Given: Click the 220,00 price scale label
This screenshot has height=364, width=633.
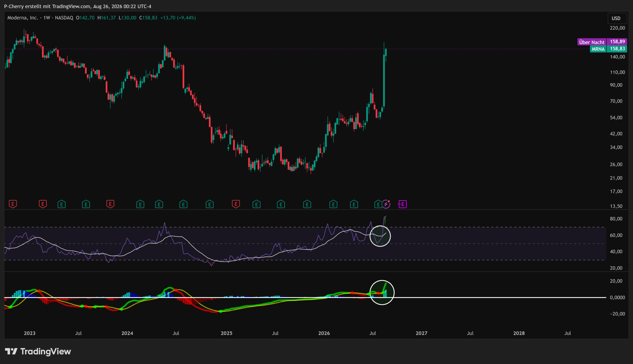Looking at the screenshot, I should [x=617, y=28].
